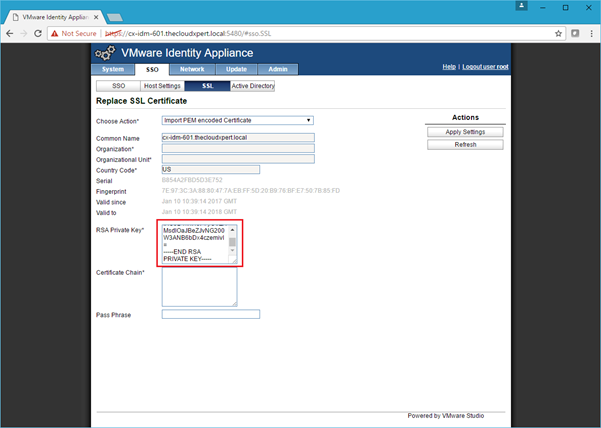Click the browser back arrow
This screenshot has height=428, width=601.
click(12, 33)
